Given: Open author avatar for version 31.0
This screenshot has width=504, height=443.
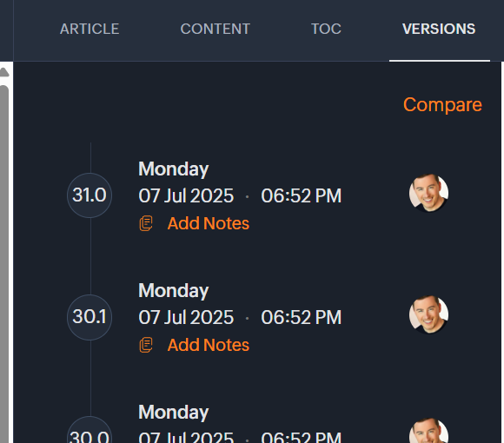Looking at the screenshot, I should (428, 193).
